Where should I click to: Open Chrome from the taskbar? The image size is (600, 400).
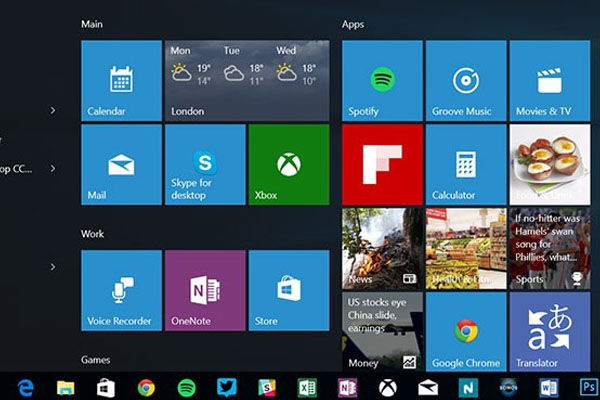[146, 388]
